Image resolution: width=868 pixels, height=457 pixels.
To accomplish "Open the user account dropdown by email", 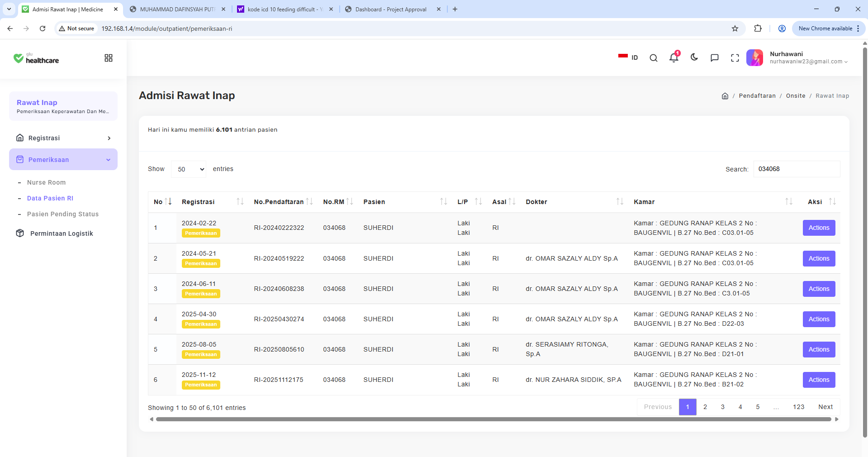I will click(809, 62).
